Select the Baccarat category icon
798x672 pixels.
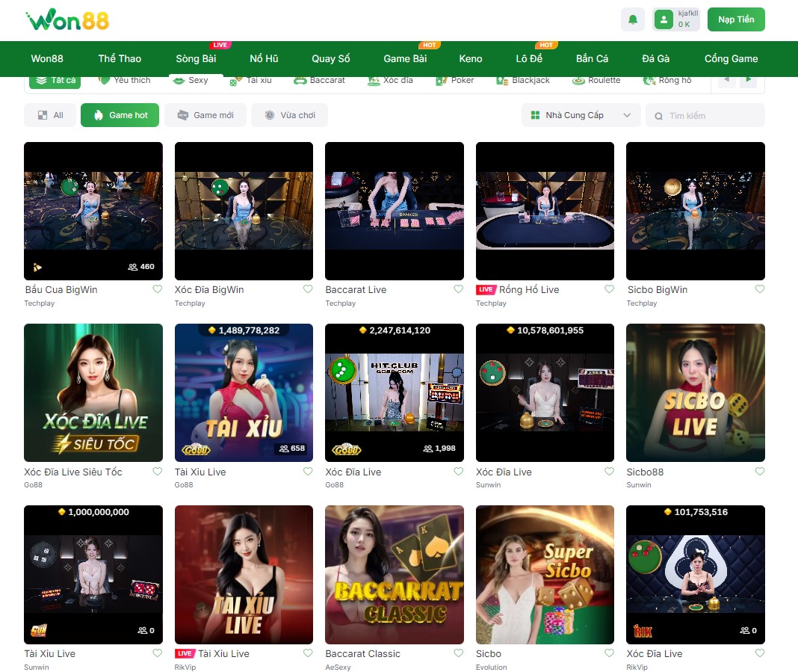tap(300, 80)
